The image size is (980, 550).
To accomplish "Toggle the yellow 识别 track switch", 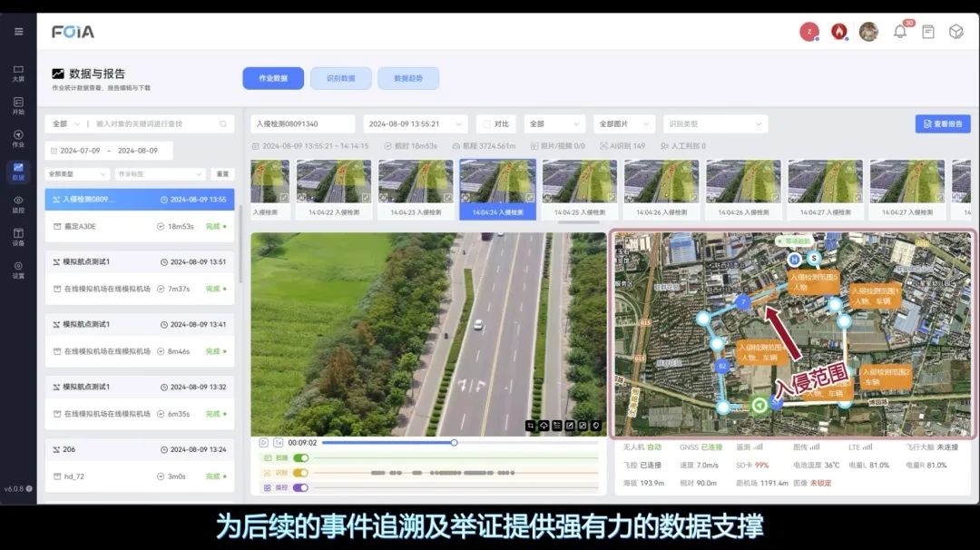I will pyautogui.click(x=299, y=473).
